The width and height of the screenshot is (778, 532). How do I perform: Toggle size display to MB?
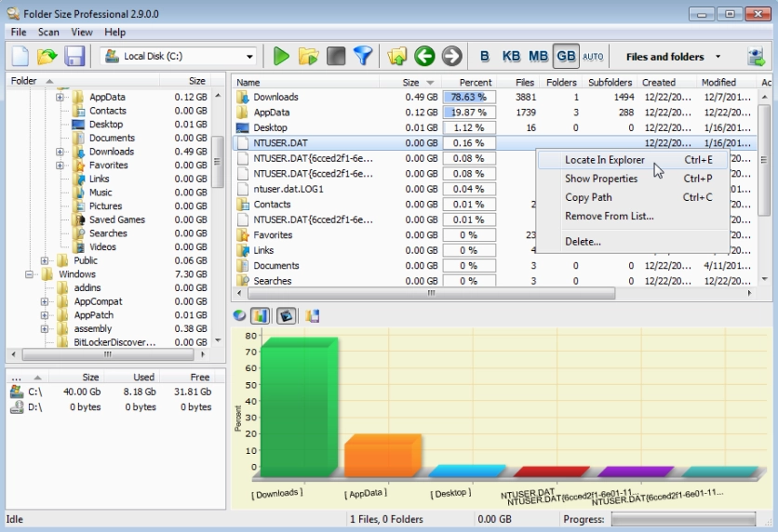pos(538,57)
